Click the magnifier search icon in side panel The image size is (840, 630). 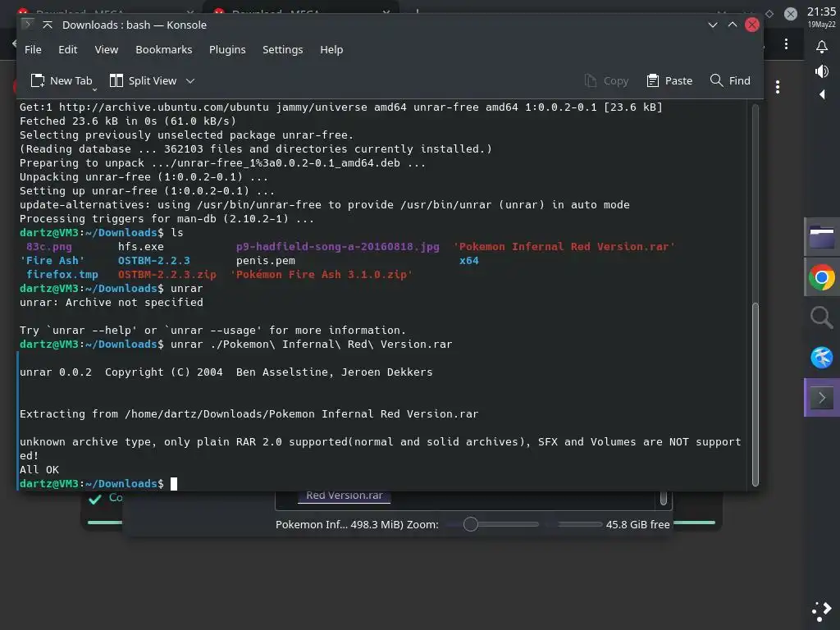pos(822,317)
